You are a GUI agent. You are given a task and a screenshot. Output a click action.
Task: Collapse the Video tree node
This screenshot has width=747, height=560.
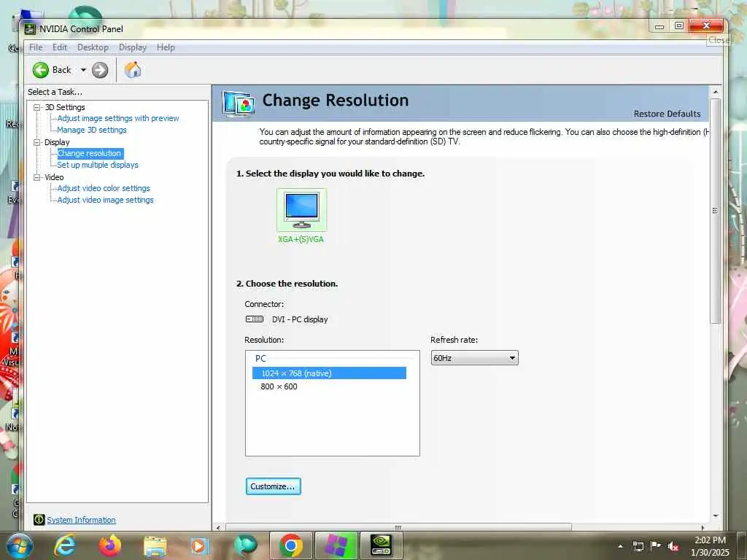click(x=36, y=177)
